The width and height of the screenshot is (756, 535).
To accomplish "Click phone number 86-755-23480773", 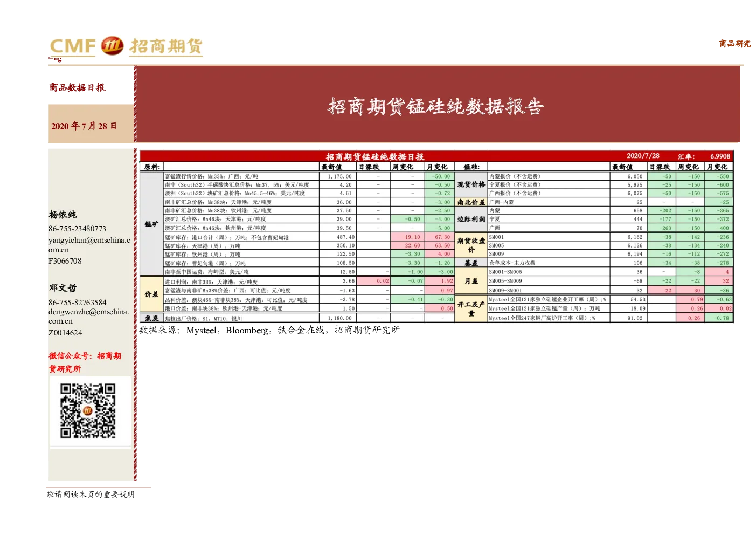I will pos(77,229).
